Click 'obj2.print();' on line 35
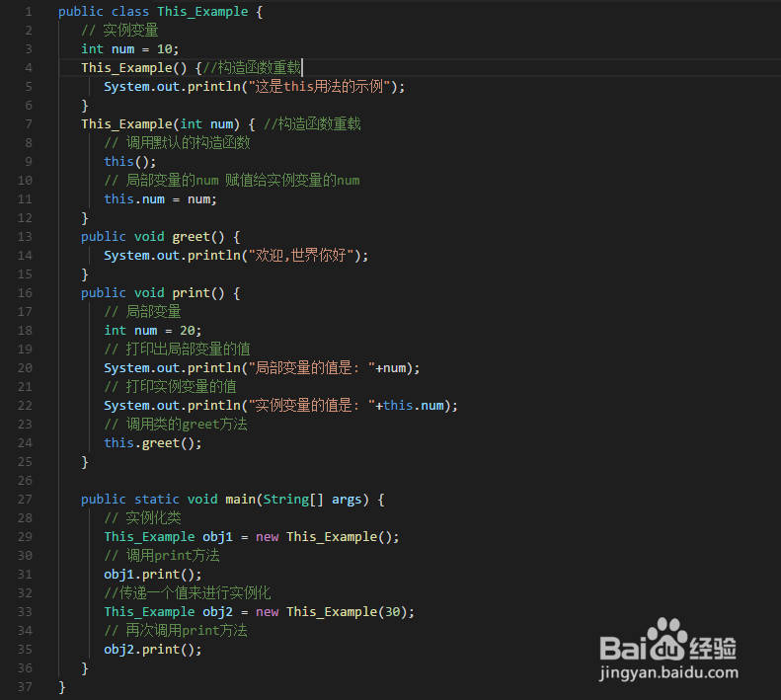The height and width of the screenshot is (700, 781). 153,650
